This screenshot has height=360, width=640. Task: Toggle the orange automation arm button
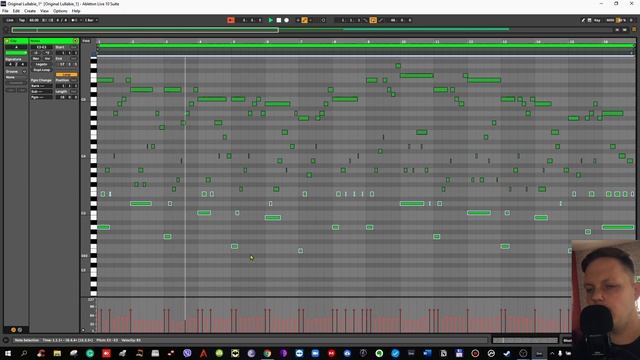tap(304, 20)
